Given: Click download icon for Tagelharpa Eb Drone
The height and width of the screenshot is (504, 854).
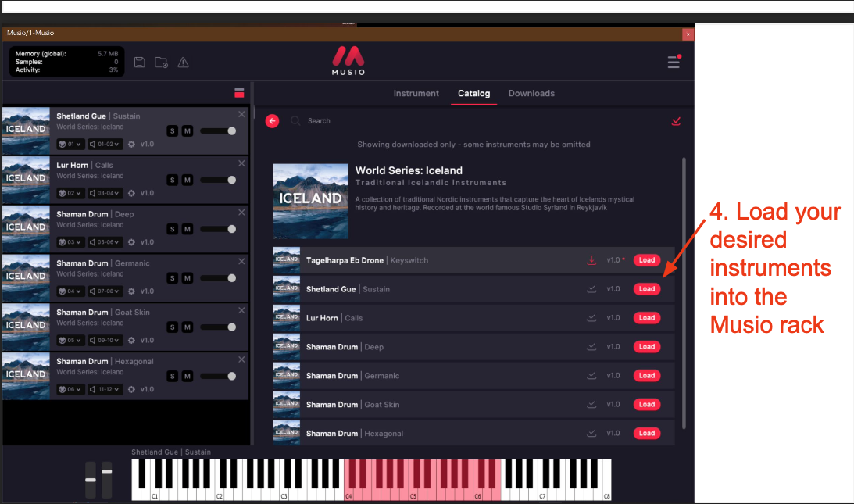Looking at the screenshot, I should (591, 260).
